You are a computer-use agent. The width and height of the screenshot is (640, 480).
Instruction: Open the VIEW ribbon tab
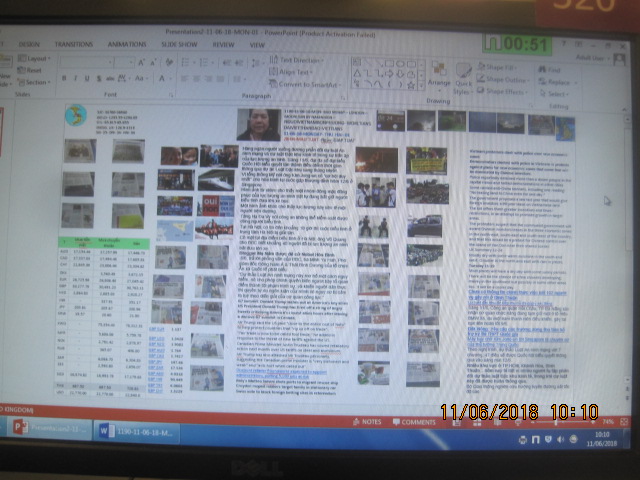click(x=257, y=45)
